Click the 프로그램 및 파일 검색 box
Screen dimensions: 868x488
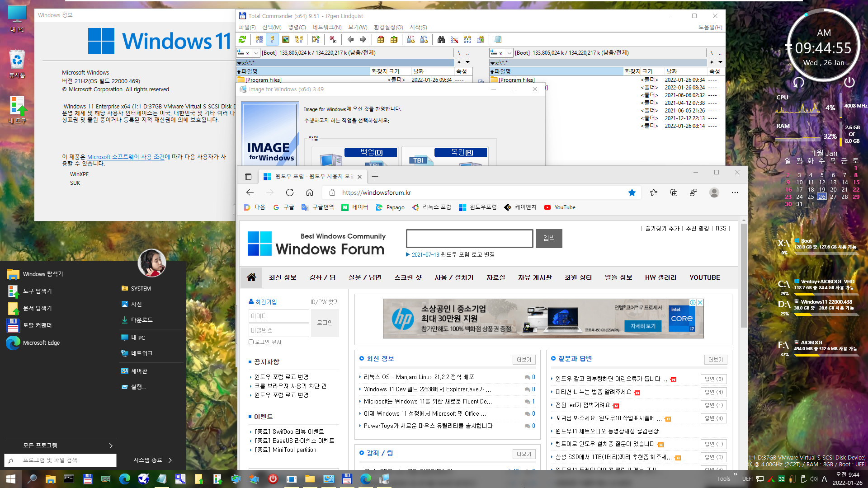(x=60, y=460)
